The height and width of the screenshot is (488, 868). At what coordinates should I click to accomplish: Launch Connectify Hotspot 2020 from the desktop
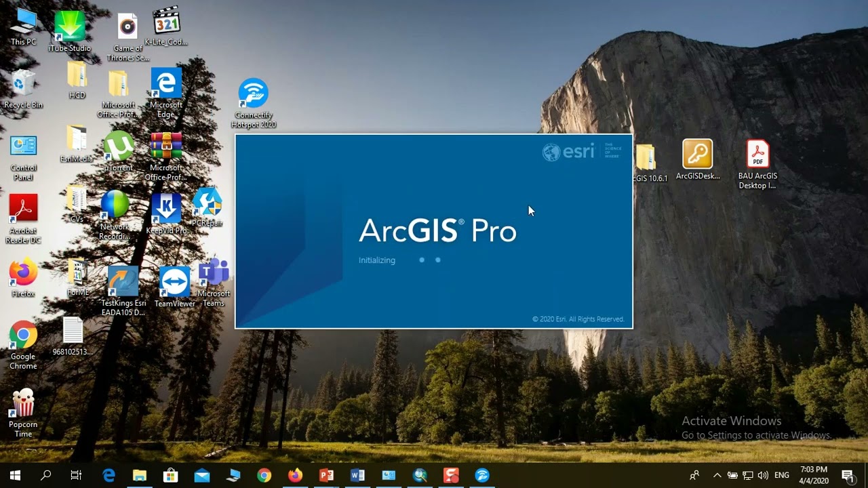click(254, 103)
